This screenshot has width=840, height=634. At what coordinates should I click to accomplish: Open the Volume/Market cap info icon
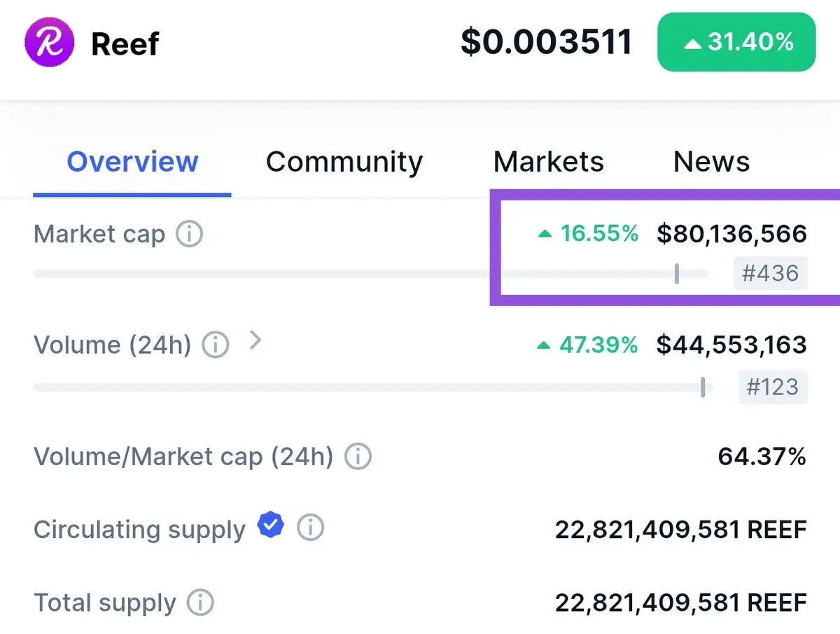click(x=358, y=457)
